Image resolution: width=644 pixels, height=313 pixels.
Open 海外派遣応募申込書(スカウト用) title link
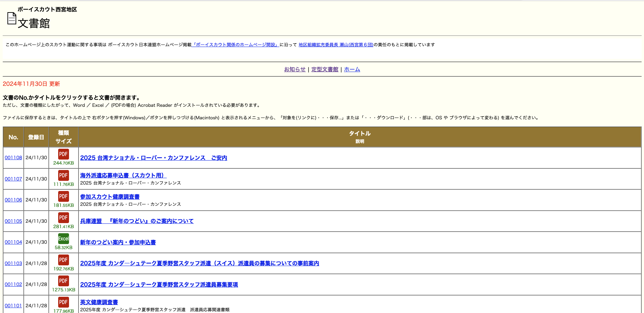point(123,175)
